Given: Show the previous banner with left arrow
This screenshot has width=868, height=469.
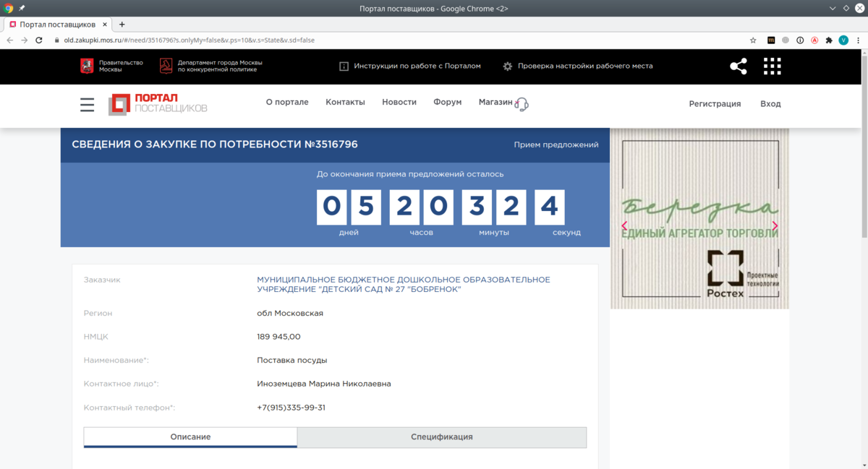Looking at the screenshot, I should tap(624, 225).
